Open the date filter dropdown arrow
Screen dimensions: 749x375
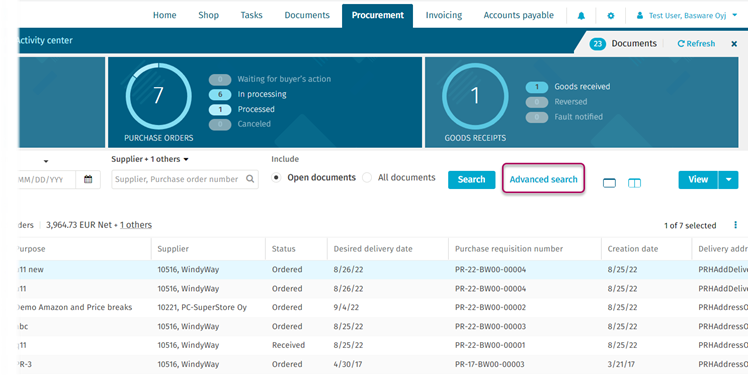coord(46,161)
